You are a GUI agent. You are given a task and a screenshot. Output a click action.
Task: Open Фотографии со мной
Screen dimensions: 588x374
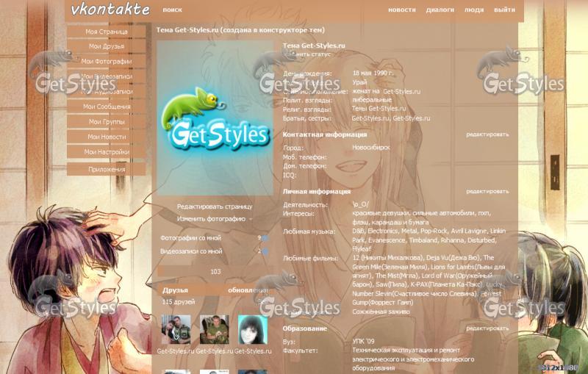190,238
